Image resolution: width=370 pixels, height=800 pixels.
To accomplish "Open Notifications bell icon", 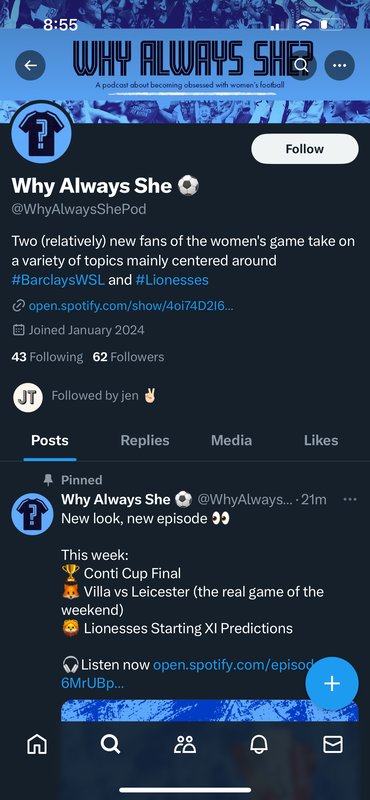I will pyautogui.click(x=259, y=744).
